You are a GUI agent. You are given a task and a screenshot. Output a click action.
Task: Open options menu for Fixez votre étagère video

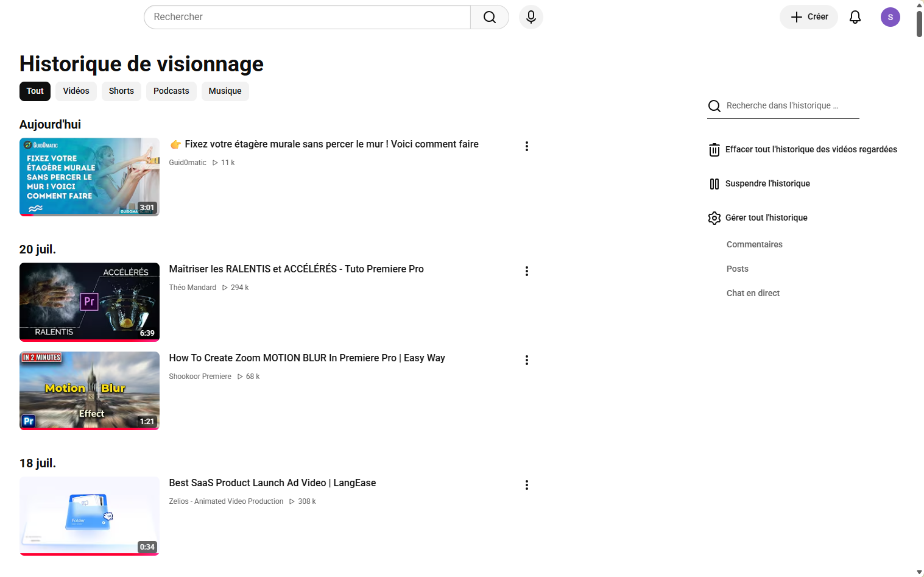click(x=527, y=146)
